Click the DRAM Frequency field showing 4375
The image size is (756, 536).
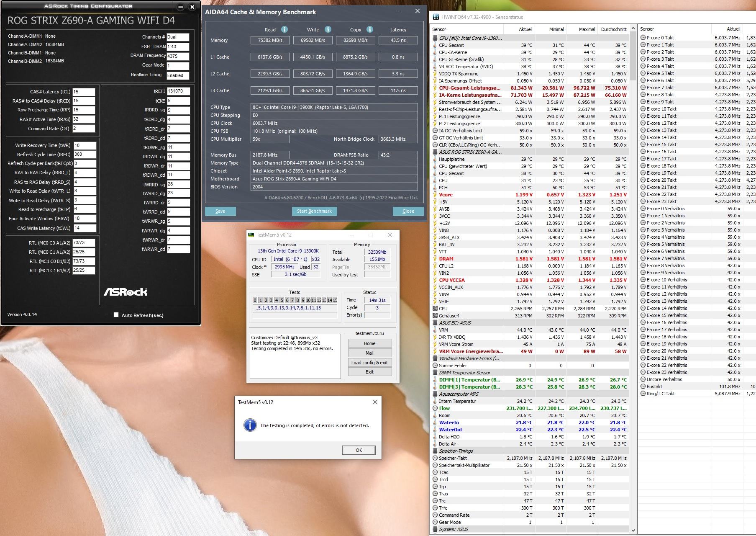(178, 56)
